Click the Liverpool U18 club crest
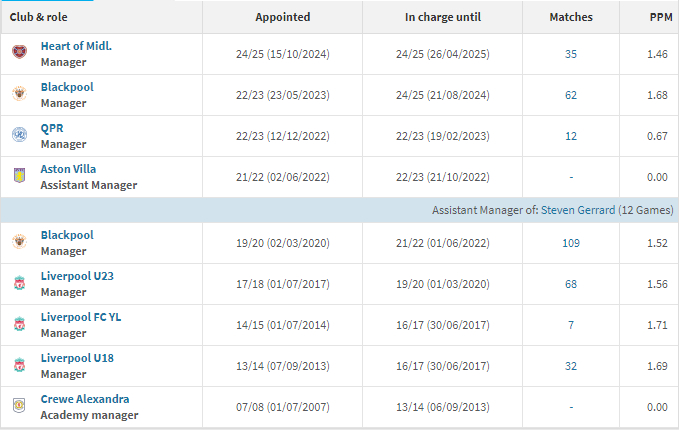This screenshot has width=679, height=430. (x=19, y=365)
